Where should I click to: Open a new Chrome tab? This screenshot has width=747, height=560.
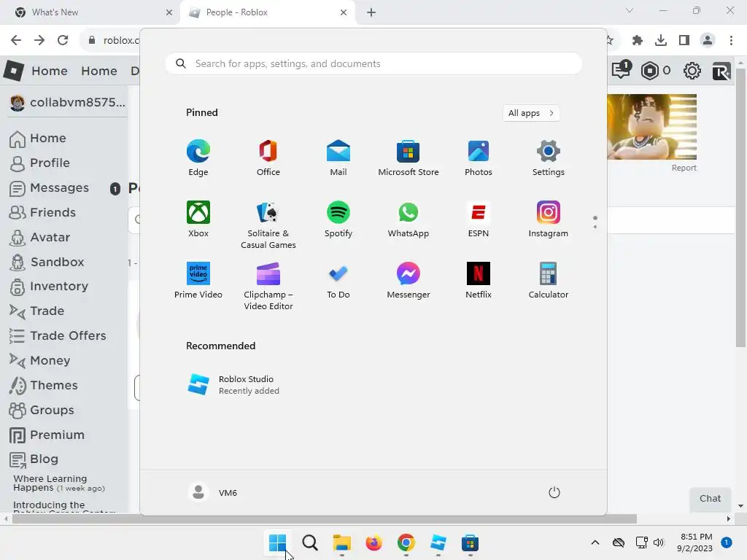pos(371,12)
